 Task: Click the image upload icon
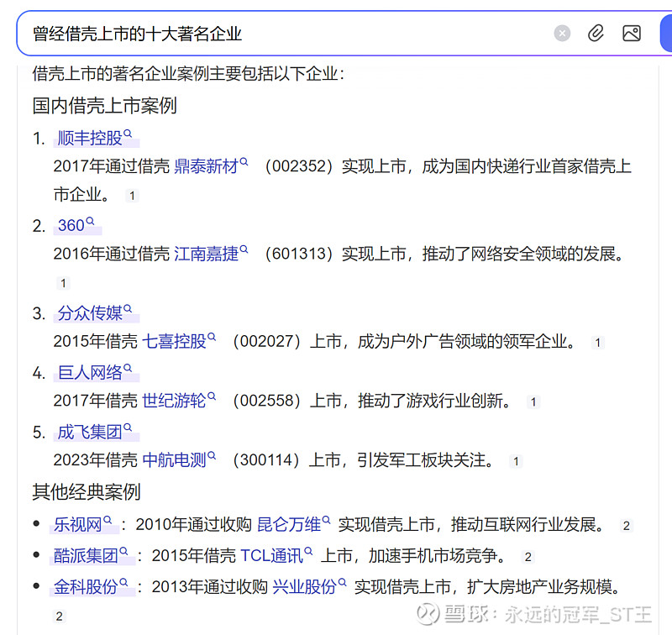[x=632, y=33]
